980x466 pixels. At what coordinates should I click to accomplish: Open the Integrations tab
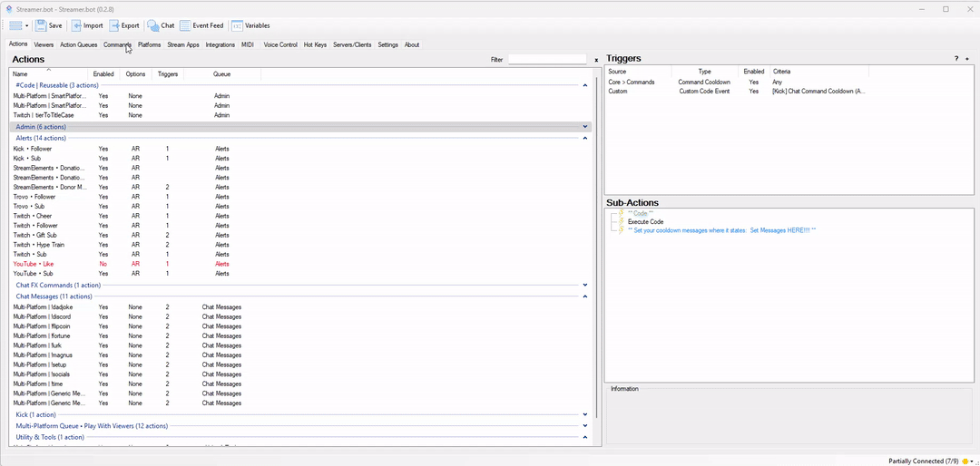coord(220,45)
